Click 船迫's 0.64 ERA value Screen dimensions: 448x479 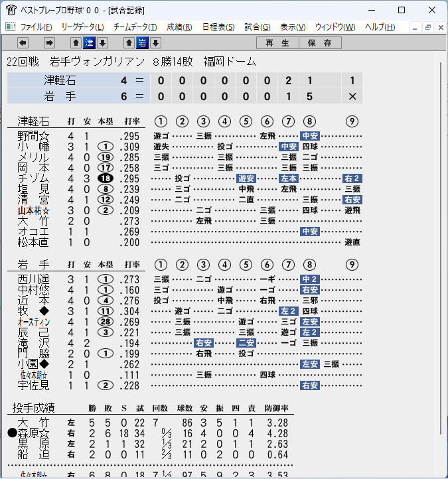click(277, 455)
